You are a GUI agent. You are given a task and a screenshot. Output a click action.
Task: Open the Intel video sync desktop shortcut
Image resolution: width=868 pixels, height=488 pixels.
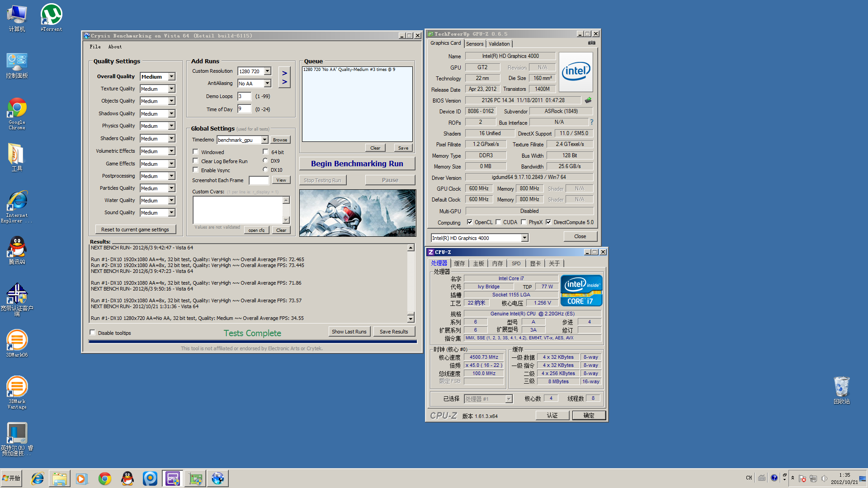coord(17,439)
